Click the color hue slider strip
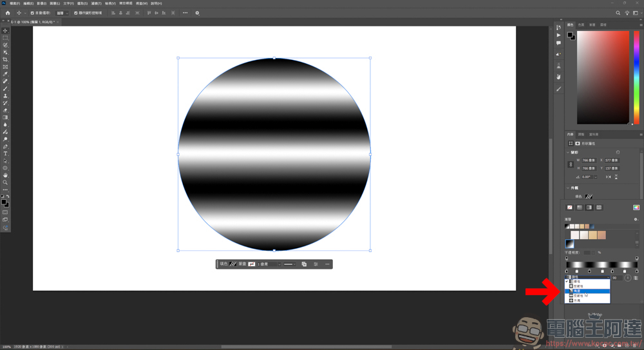The height and width of the screenshot is (350, 644). click(x=637, y=77)
